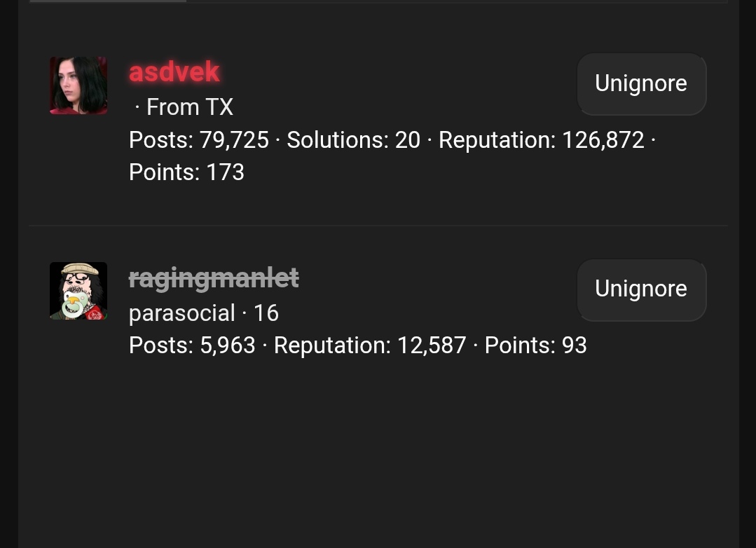
Task: Click the age 16 next to parasocial
Action: coord(266,313)
